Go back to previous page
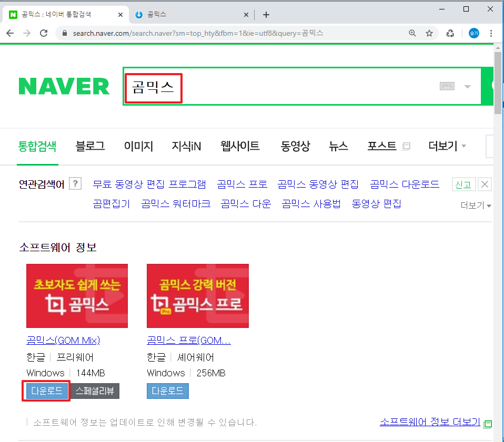The image size is (504, 442). tap(10, 33)
